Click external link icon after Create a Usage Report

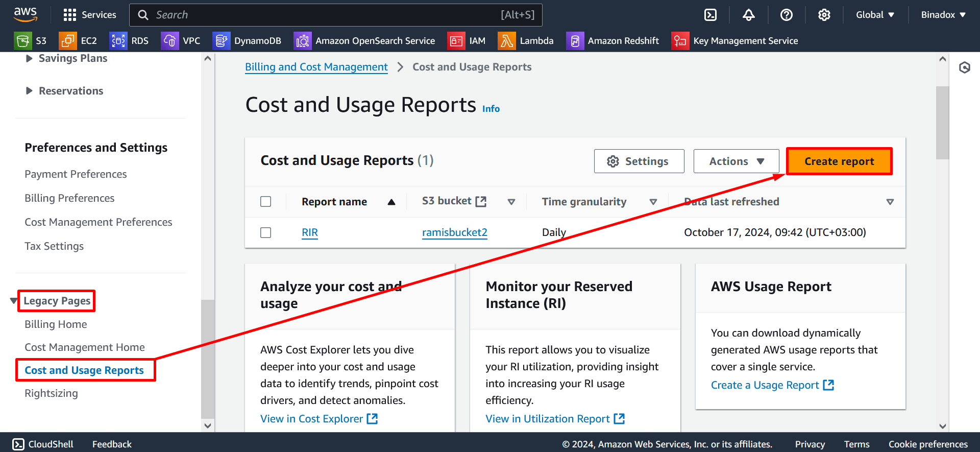coord(828,385)
